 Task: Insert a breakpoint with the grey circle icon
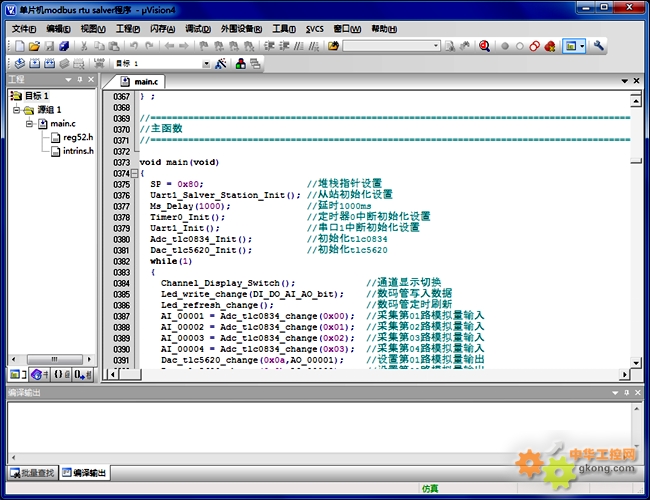(504, 46)
